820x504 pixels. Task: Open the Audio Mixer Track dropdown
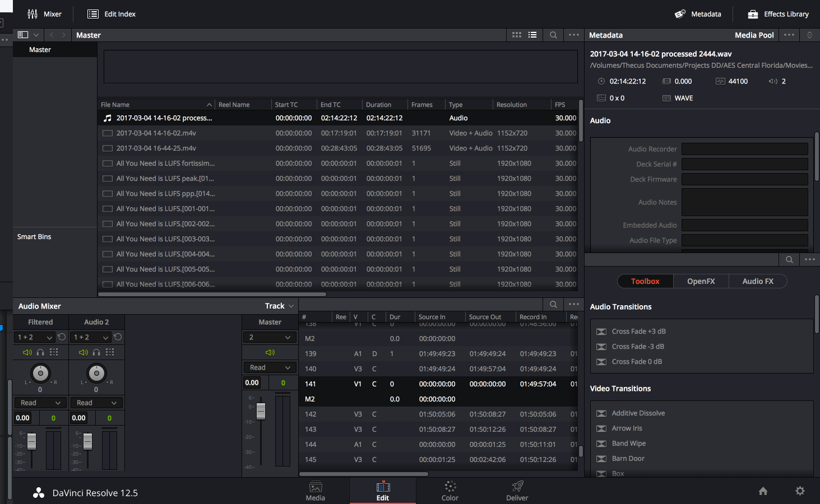click(280, 306)
